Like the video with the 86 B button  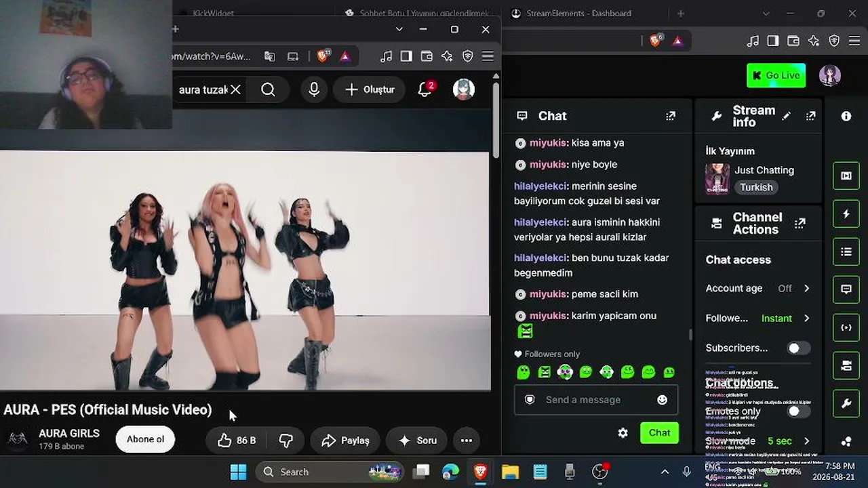pyautogui.click(x=237, y=441)
